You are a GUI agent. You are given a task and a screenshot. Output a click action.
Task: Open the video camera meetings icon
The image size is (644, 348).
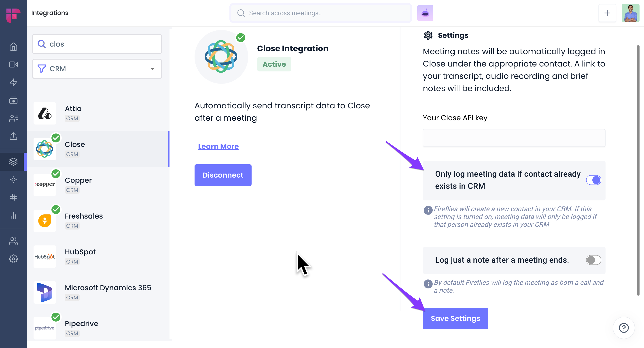tap(13, 64)
